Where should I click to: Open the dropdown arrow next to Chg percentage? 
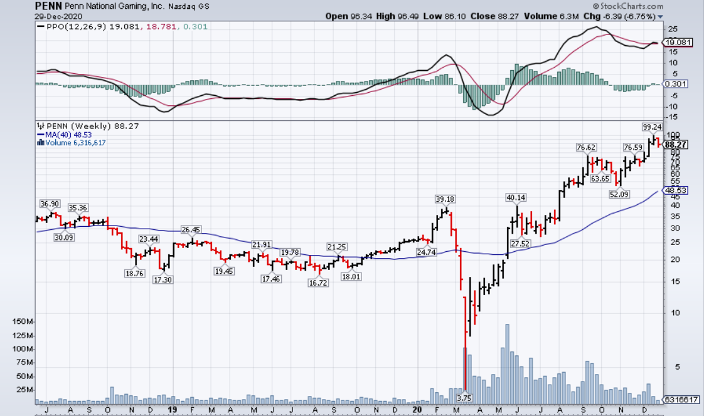pos(660,17)
